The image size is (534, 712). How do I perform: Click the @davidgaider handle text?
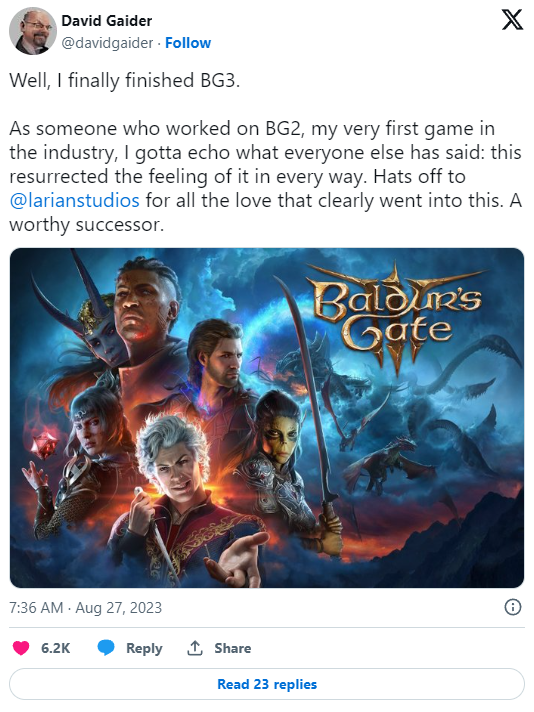(x=107, y=43)
